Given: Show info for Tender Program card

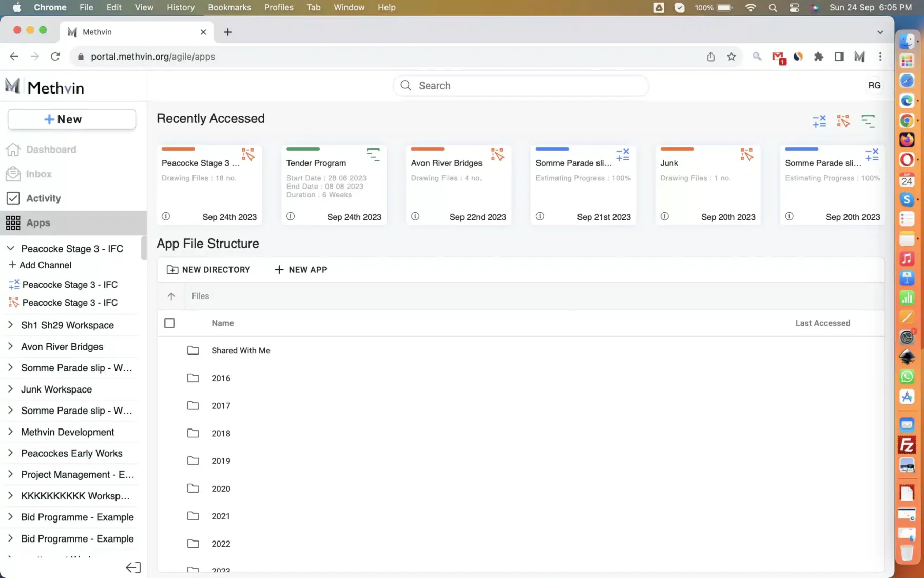Looking at the screenshot, I should [x=291, y=216].
